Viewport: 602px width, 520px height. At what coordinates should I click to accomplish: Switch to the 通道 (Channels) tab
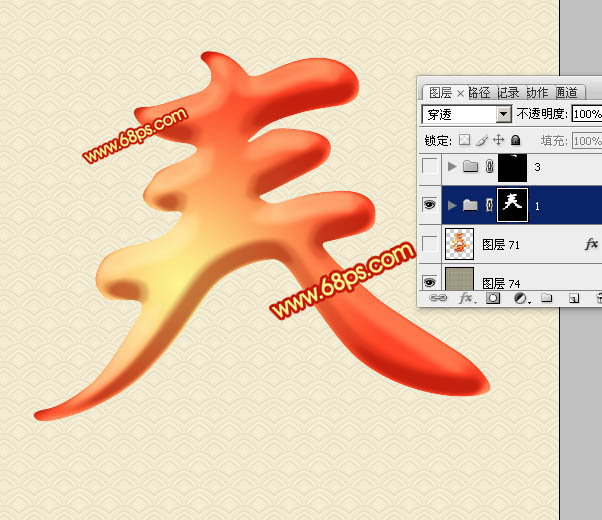(566, 93)
